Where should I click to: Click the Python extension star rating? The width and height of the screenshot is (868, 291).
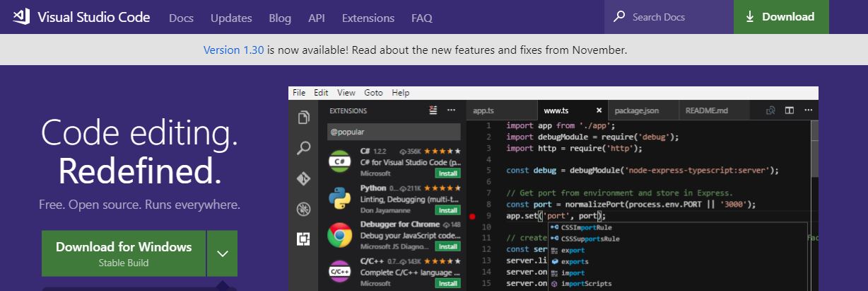tap(443, 188)
